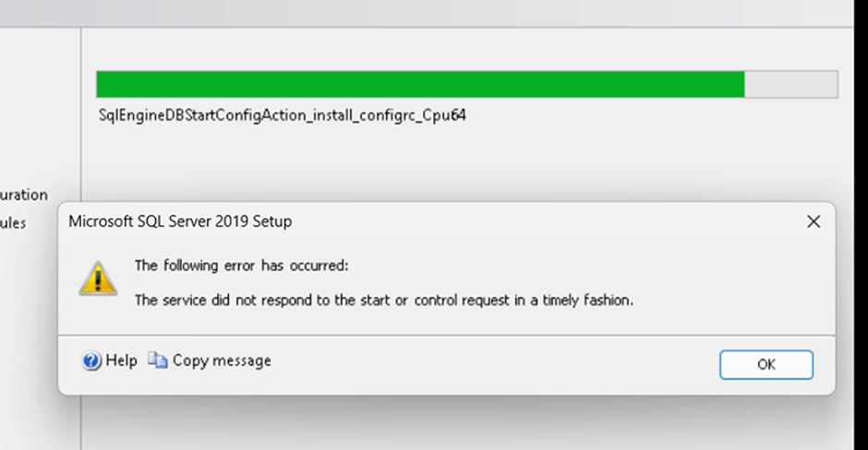
Task: Click the blue Help question mark icon
Action: 91,361
